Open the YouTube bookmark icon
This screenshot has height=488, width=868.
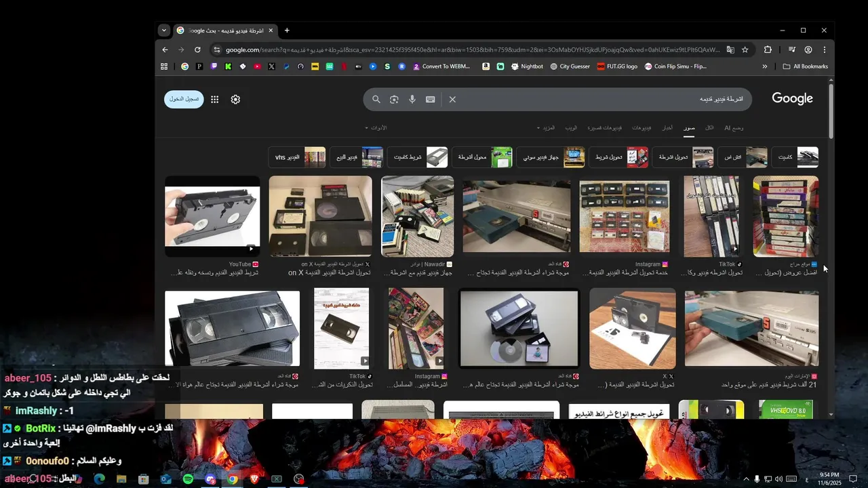(257, 66)
